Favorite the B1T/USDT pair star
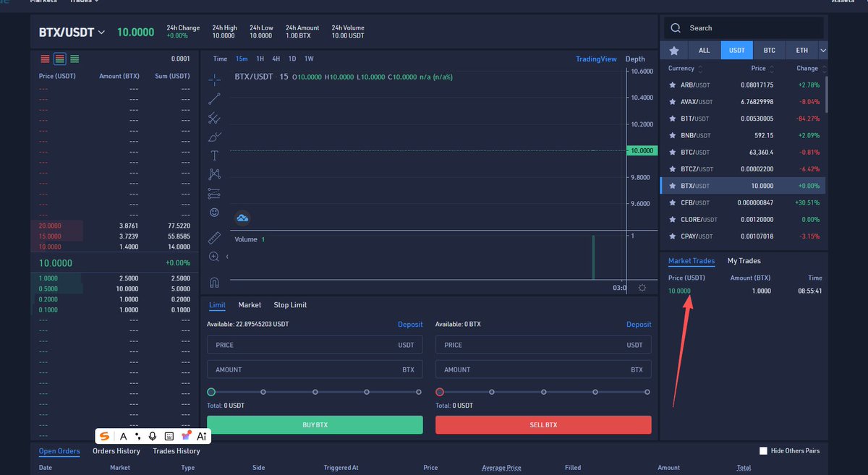The image size is (868, 475). pyautogui.click(x=673, y=119)
